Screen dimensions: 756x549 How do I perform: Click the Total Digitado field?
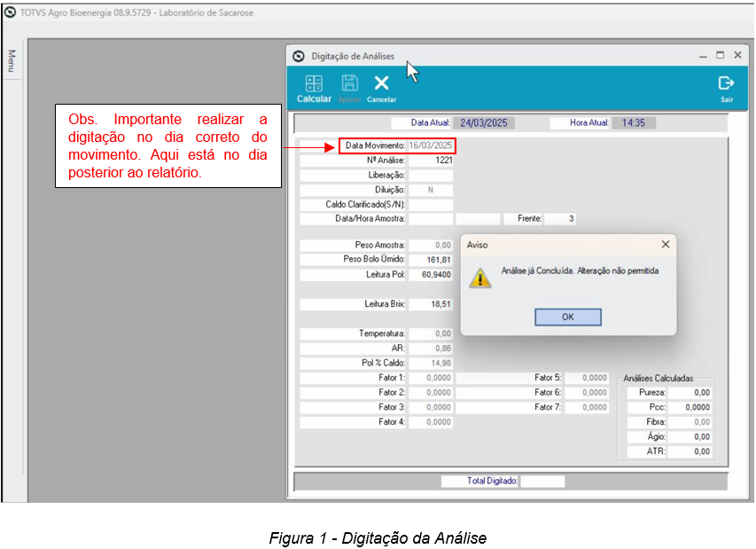tap(542, 481)
